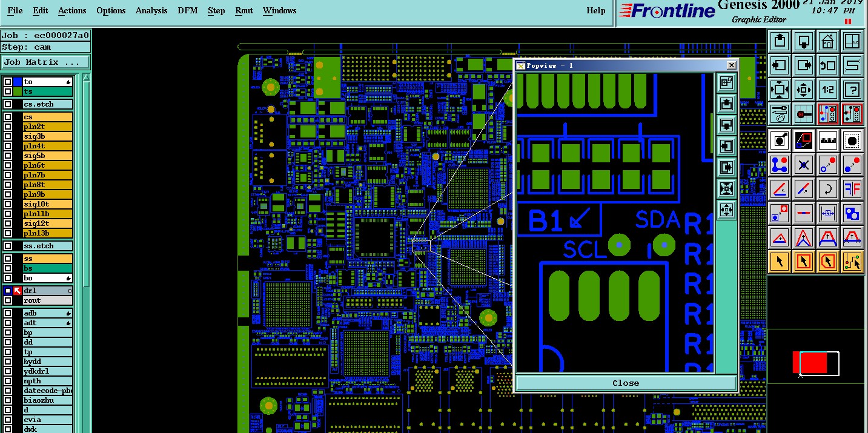Click the wrench and palette settings icon
Viewport: 868px width, 433px height.
pos(780,113)
